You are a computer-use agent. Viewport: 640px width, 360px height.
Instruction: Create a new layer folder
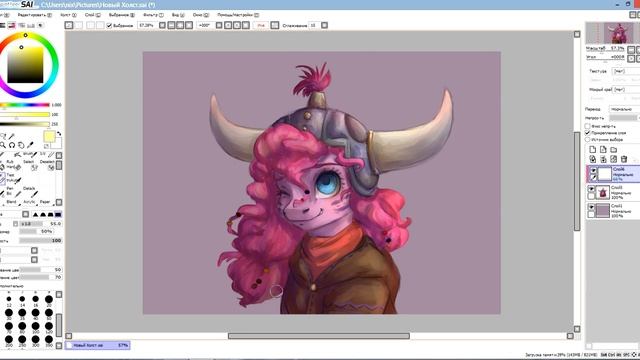(613, 150)
